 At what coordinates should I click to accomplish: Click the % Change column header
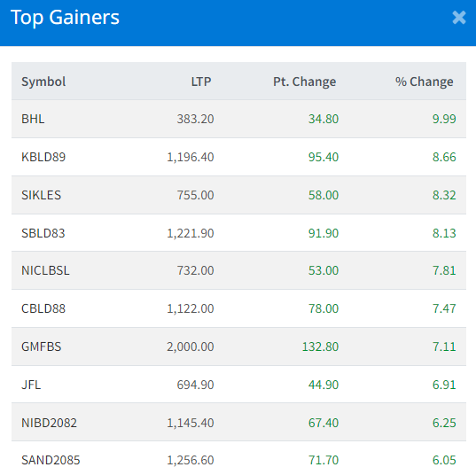(424, 82)
